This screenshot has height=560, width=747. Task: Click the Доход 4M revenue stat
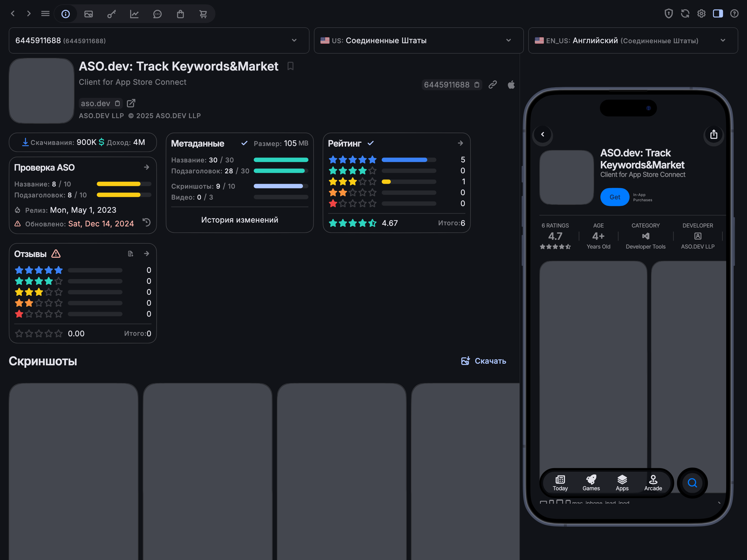click(x=122, y=142)
